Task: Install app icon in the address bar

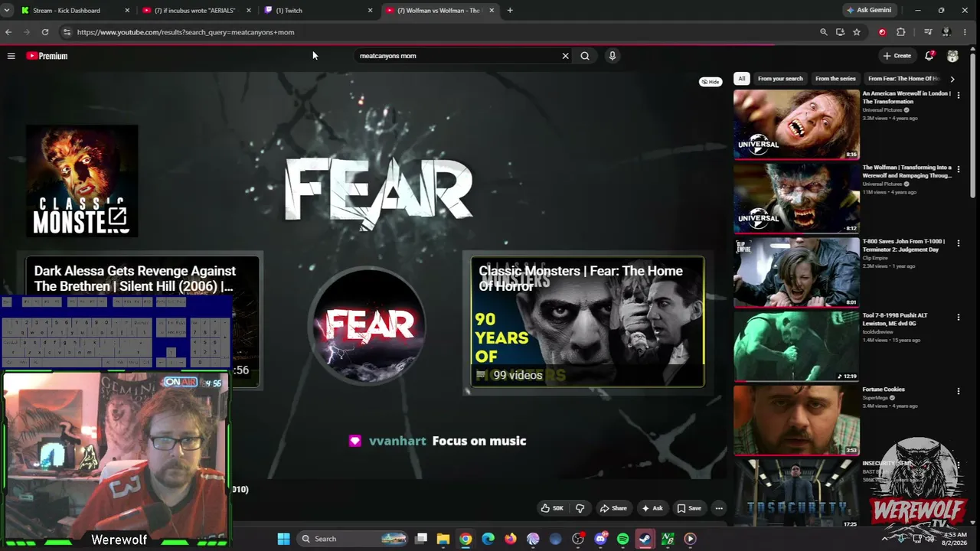Action: click(x=840, y=32)
